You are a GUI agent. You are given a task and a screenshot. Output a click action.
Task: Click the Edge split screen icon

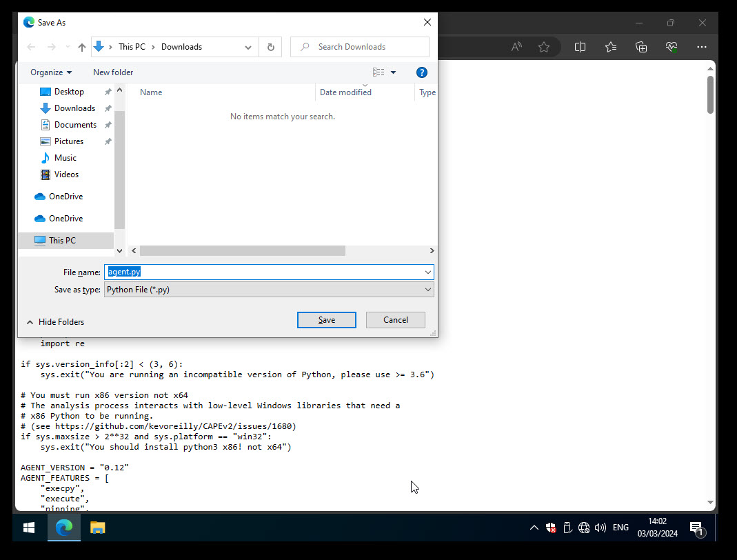coord(580,47)
